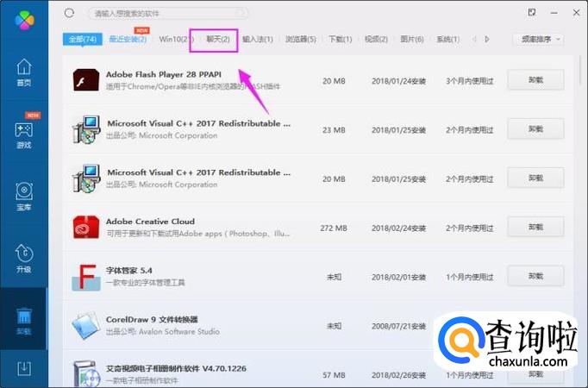Viewport: 588px width, 388px height.
Task: Click Adobe Flash Player 28 PPAPI name
Action: pos(164,74)
